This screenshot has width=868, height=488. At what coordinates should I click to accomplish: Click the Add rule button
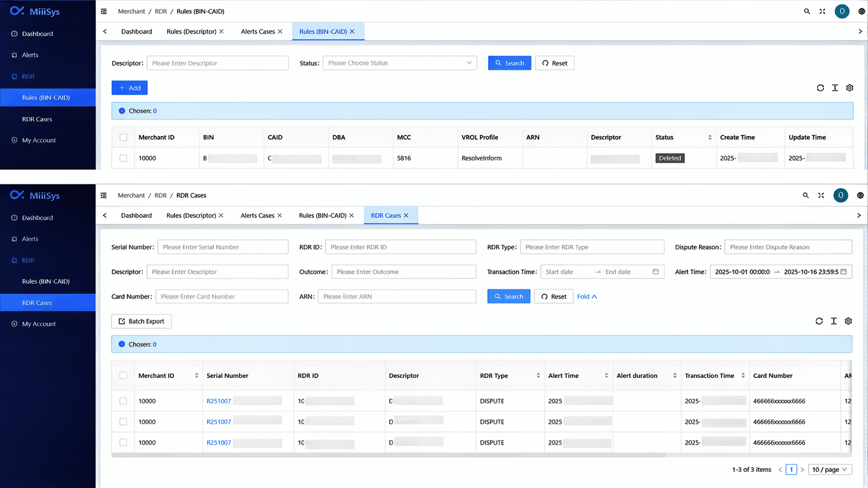(130, 88)
